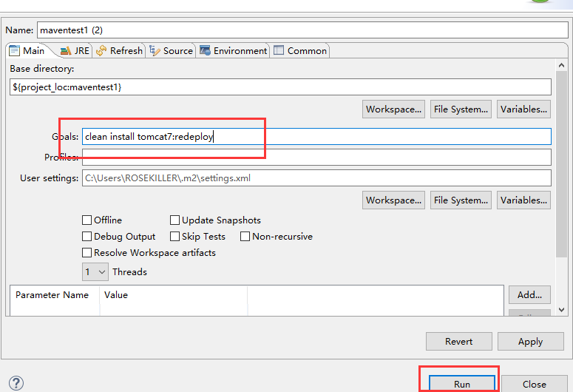Toggle the Update Snapshots checkbox
The height and width of the screenshot is (392, 573).
[174, 220]
